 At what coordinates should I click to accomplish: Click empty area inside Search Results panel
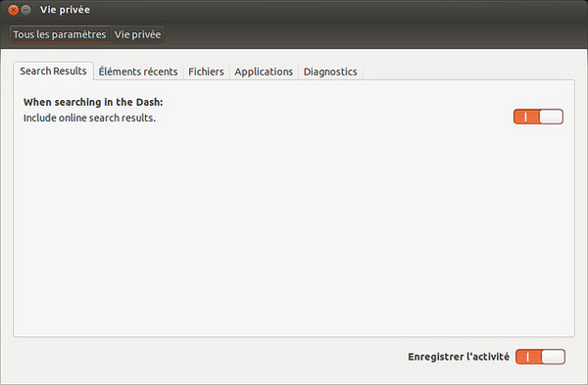(x=294, y=225)
